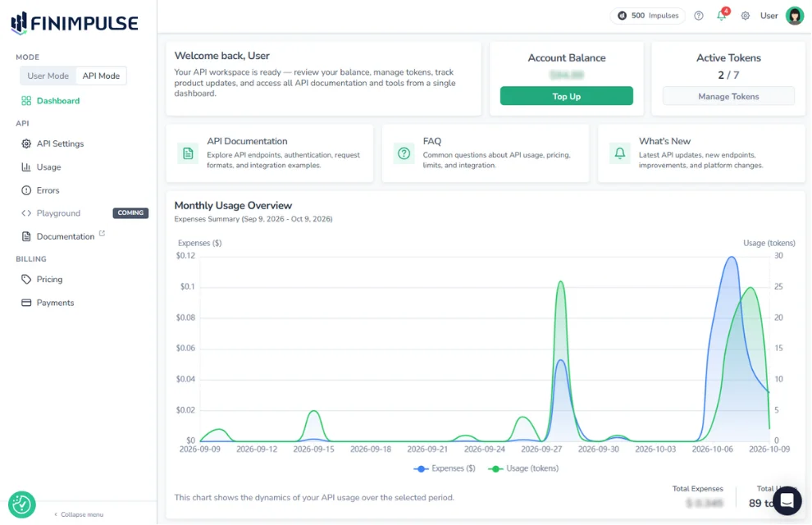812x525 pixels.
Task: Open settings gear in top bar
Action: (746, 16)
